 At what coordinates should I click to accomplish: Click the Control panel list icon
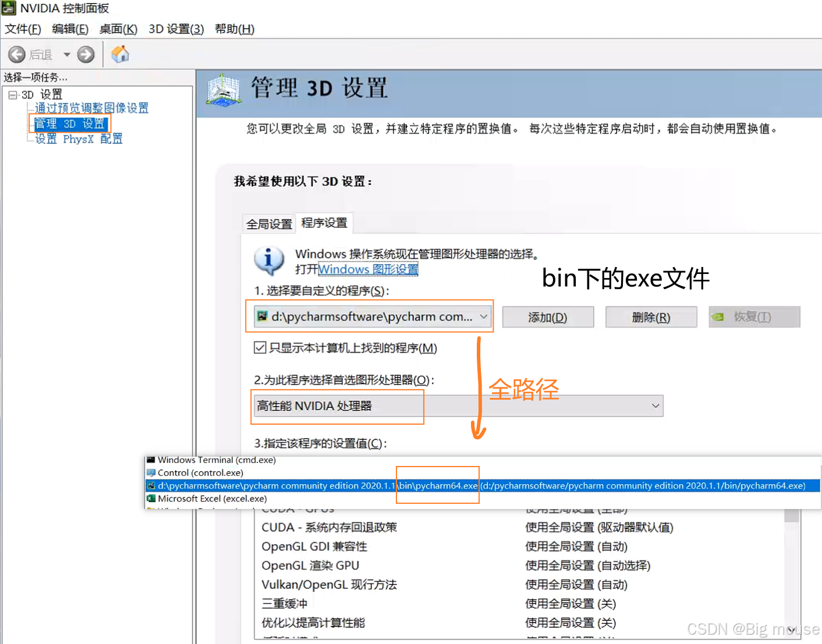[x=151, y=472]
